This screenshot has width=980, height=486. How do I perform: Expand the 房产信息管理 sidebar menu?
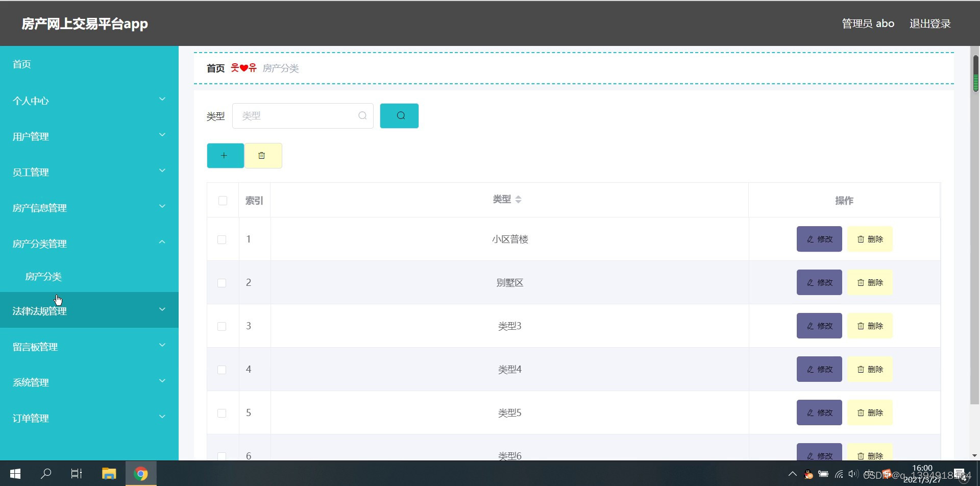[x=89, y=208]
